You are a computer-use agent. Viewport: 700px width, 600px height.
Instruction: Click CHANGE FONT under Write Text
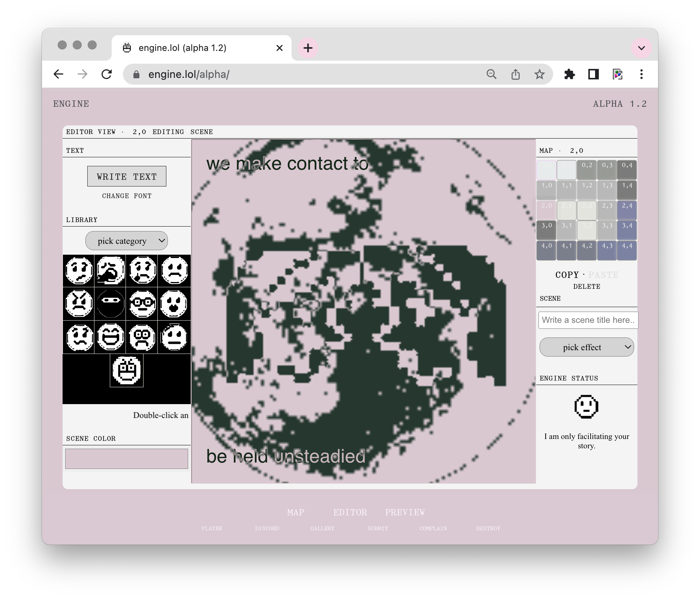(x=127, y=196)
